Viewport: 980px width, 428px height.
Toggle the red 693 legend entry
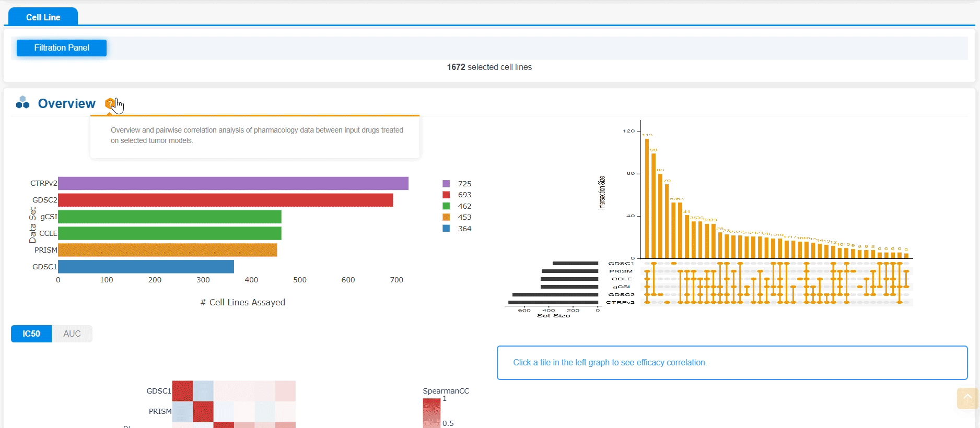pyautogui.click(x=457, y=195)
